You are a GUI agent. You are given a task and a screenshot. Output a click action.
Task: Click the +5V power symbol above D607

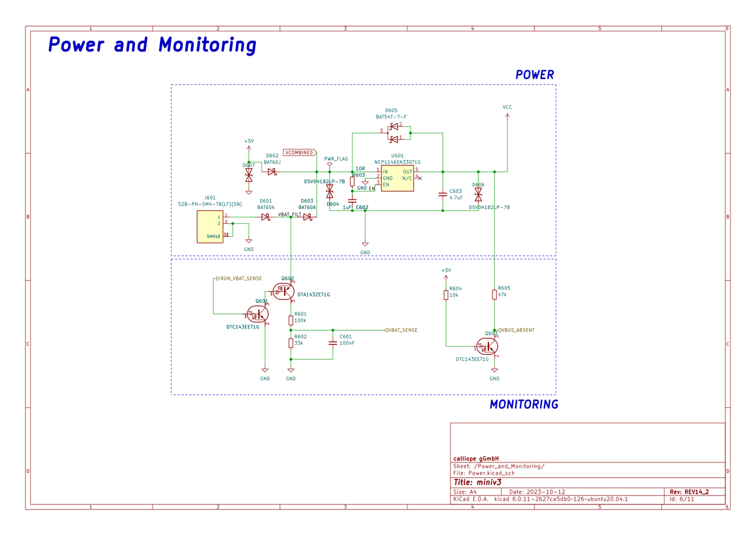249,148
